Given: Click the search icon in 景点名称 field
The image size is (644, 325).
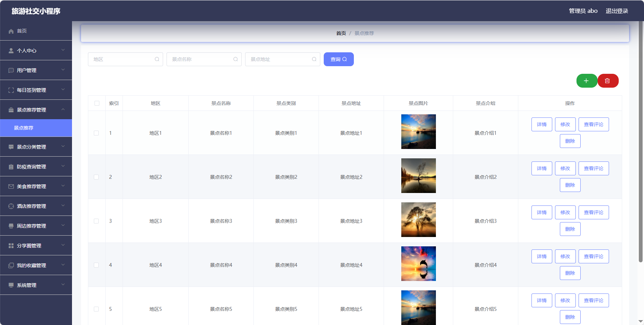Looking at the screenshot, I should click(235, 59).
